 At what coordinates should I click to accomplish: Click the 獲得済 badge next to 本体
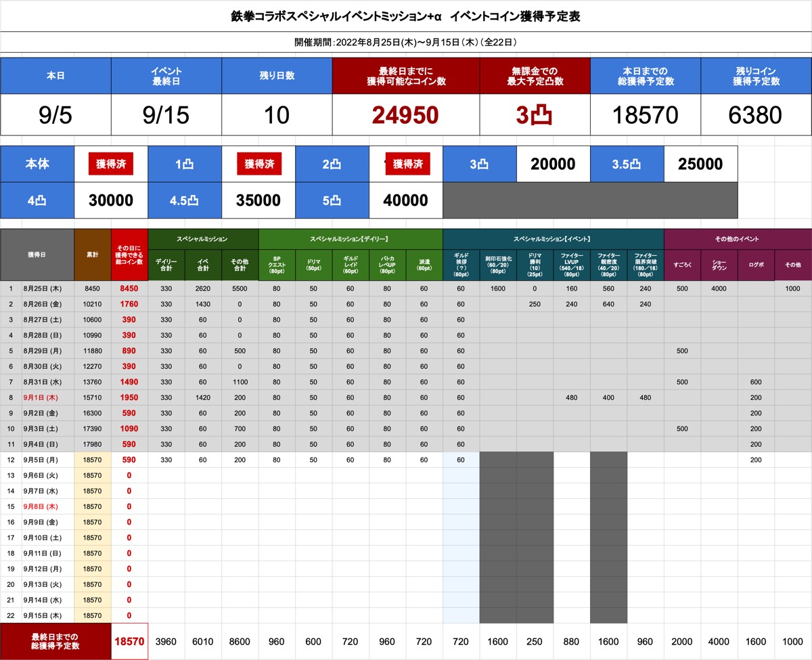(x=111, y=164)
